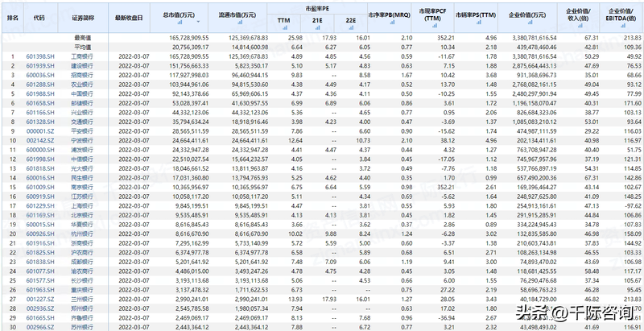Click market cap value 151,756,663.33
The width and height of the screenshot is (644, 331).
189,66
